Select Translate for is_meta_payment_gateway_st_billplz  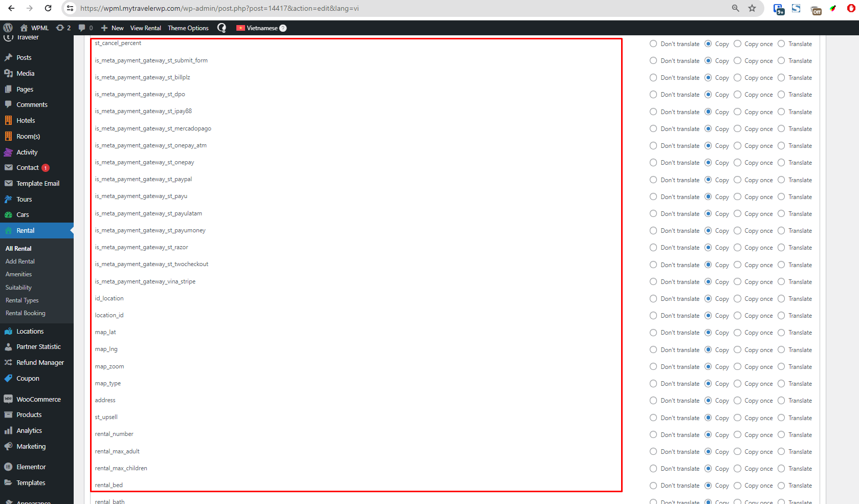tap(781, 78)
